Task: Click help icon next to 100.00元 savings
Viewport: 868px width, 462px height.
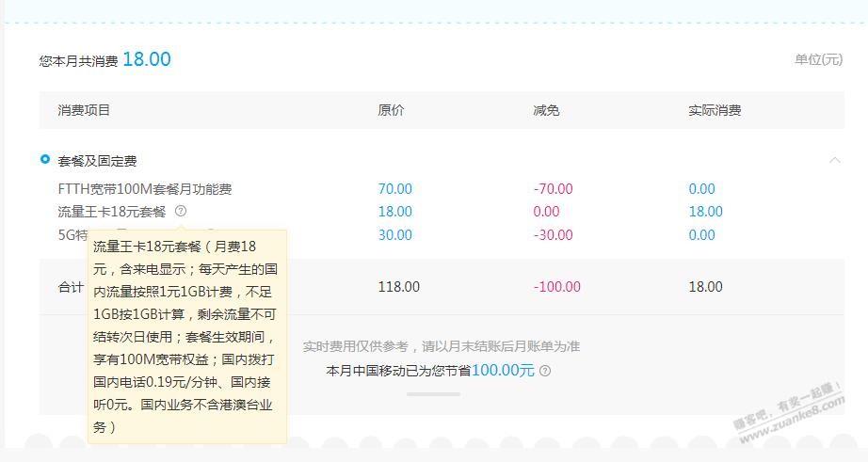Action: (x=545, y=371)
